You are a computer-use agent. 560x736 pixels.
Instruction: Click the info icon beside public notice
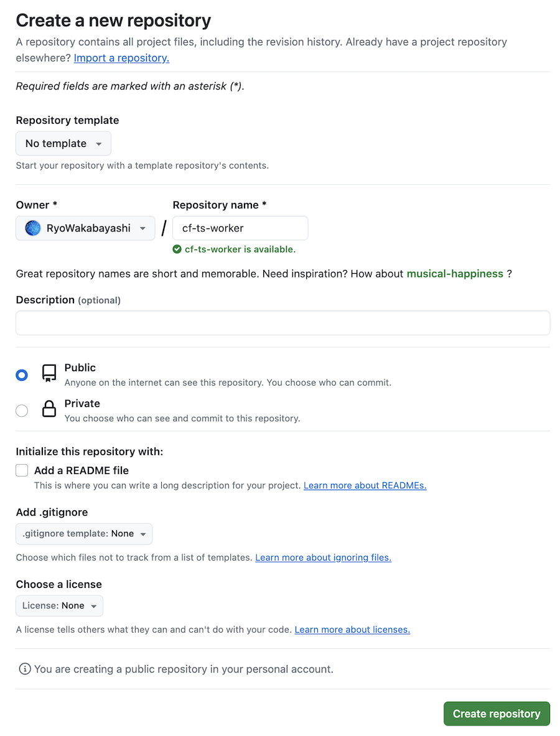24,669
